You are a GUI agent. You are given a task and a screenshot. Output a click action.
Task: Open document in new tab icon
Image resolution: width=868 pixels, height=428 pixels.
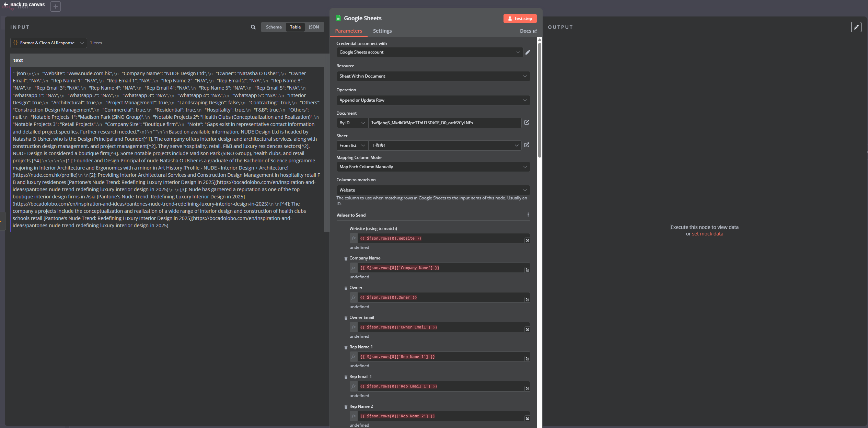coord(527,123)
